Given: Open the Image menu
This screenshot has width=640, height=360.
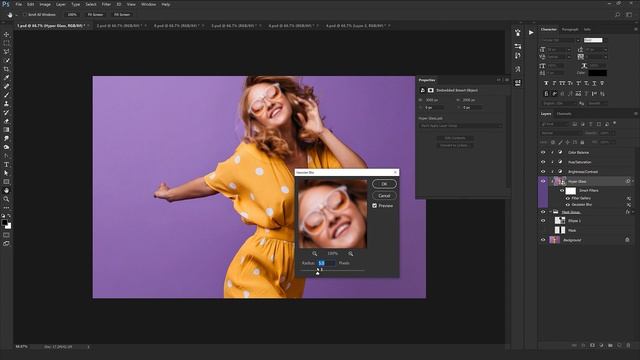Looking at the screenshot, I should coord(45,4).
